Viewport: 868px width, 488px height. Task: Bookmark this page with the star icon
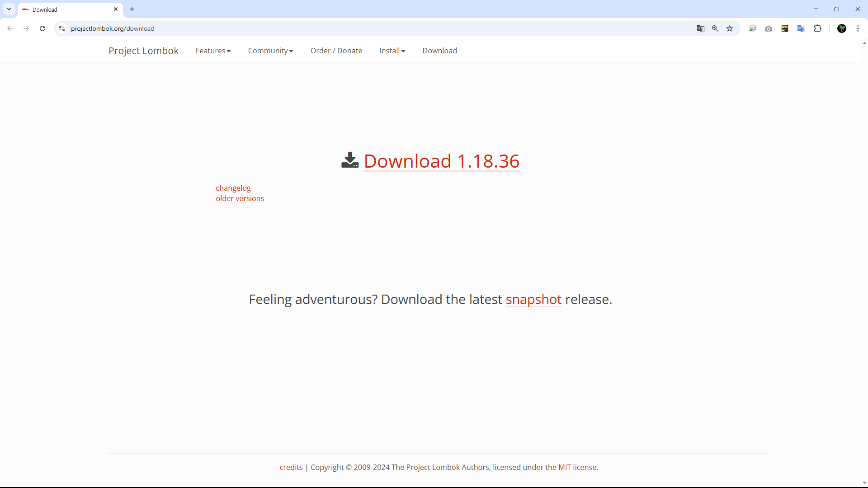click(x=730, y=28)
